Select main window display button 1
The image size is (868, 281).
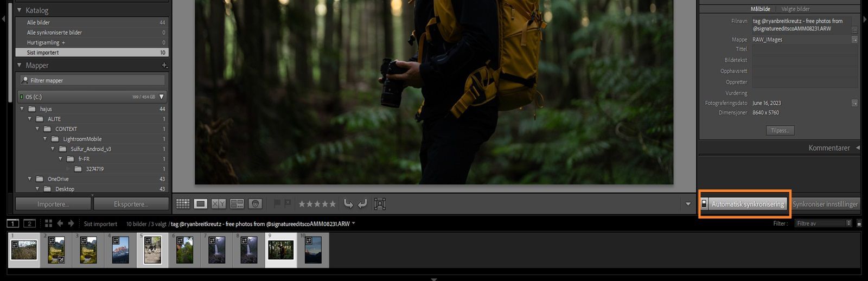click(x=12, y=223)
